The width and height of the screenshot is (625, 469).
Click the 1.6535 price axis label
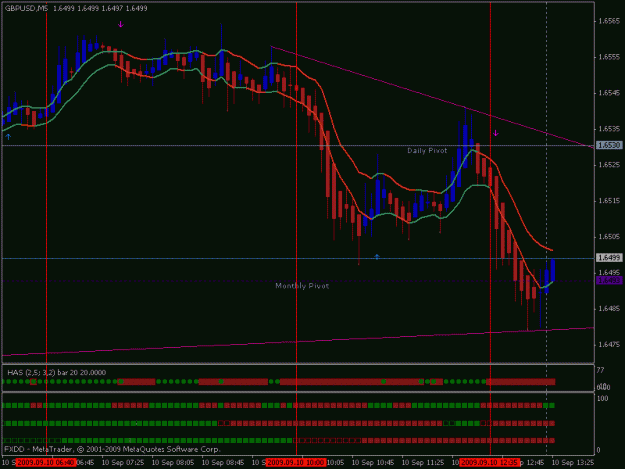coord(609,129)
